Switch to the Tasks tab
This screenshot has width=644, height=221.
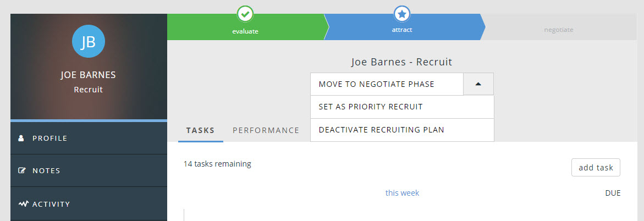(x=201, y=131)
